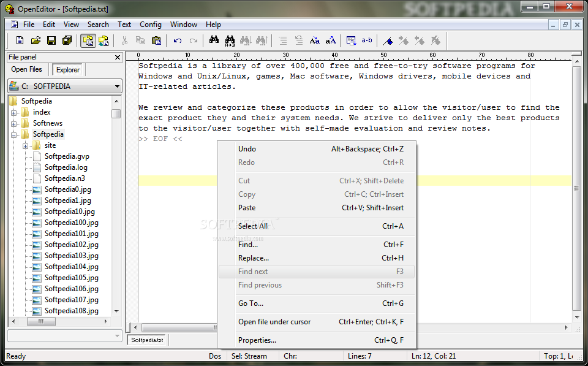Image resolution: width=588 pixels, height=366 pixels.
Task: Click the a·b show spaces icon
Action: (x=367, y=40)
